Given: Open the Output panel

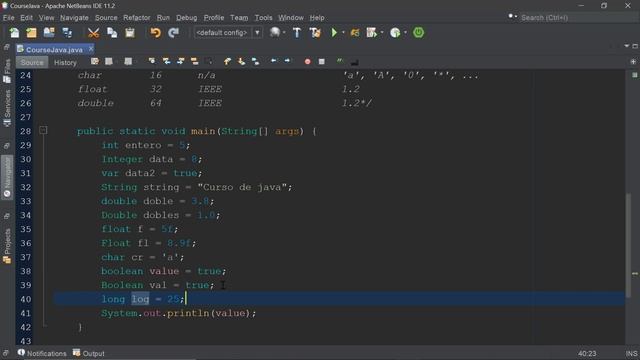Looking at the screenshot, I should (x=89, y=353).
